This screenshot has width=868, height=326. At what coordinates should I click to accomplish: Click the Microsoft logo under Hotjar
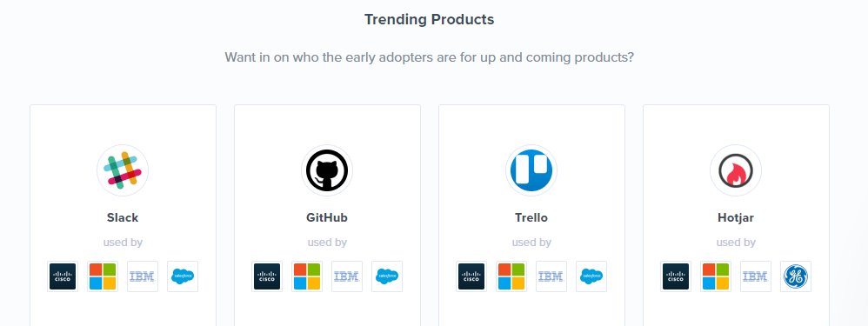coord(716,276)
